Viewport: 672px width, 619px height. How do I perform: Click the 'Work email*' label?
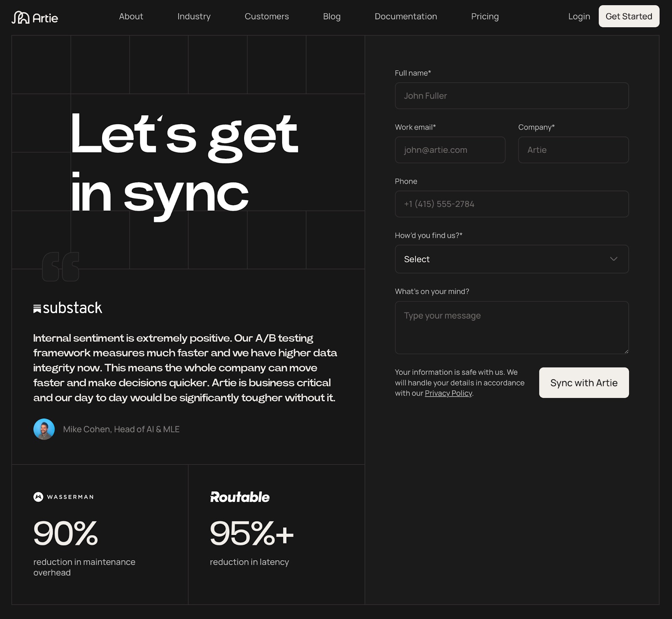pyautogui.click(x=415, y=127)
